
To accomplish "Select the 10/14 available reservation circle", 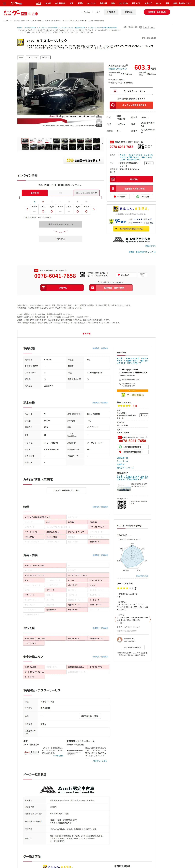I will click(x=52, y=211).
